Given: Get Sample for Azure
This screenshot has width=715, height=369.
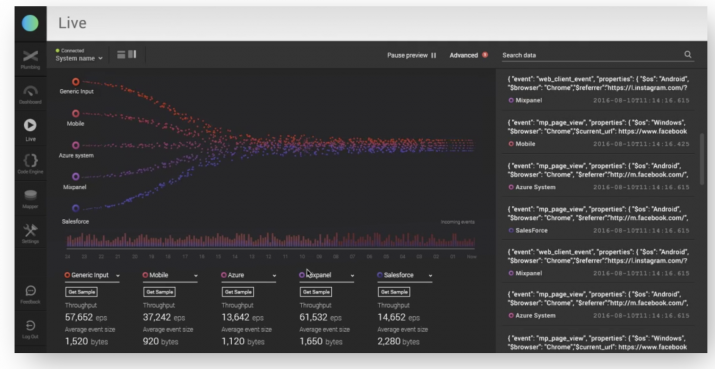Looking at the screenshot, I should (238, 292).
